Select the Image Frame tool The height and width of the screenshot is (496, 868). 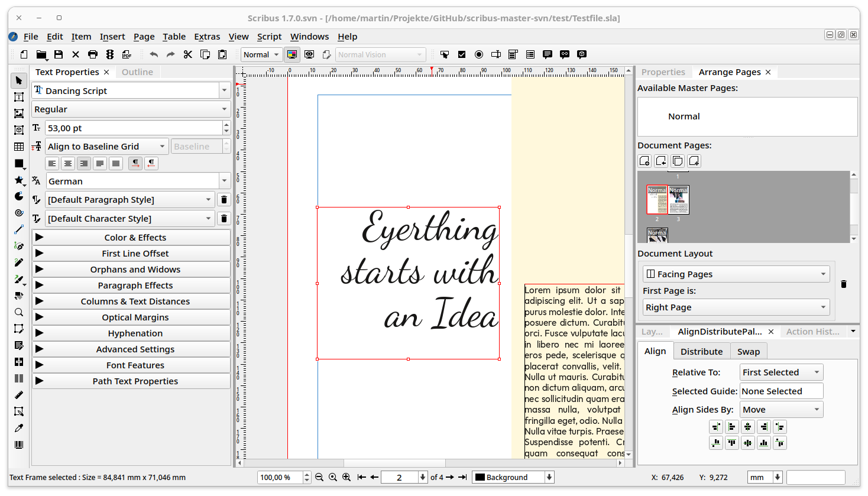(19, 114)
